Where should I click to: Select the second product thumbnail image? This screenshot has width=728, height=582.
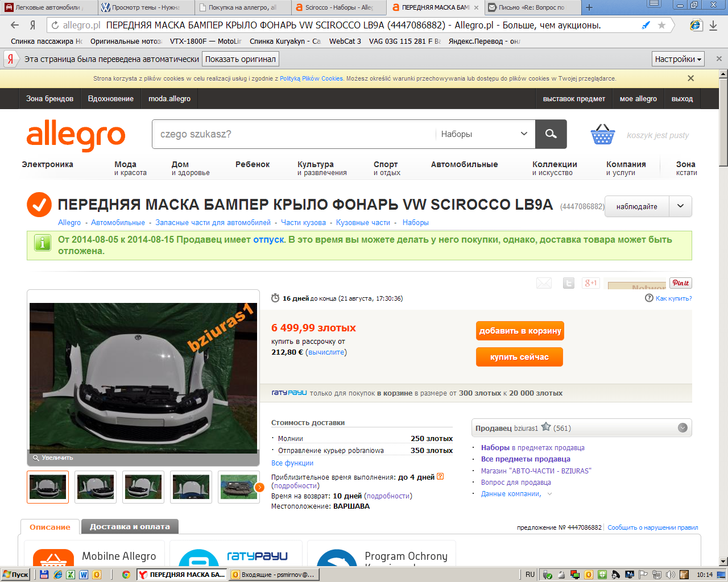[96, 487]
